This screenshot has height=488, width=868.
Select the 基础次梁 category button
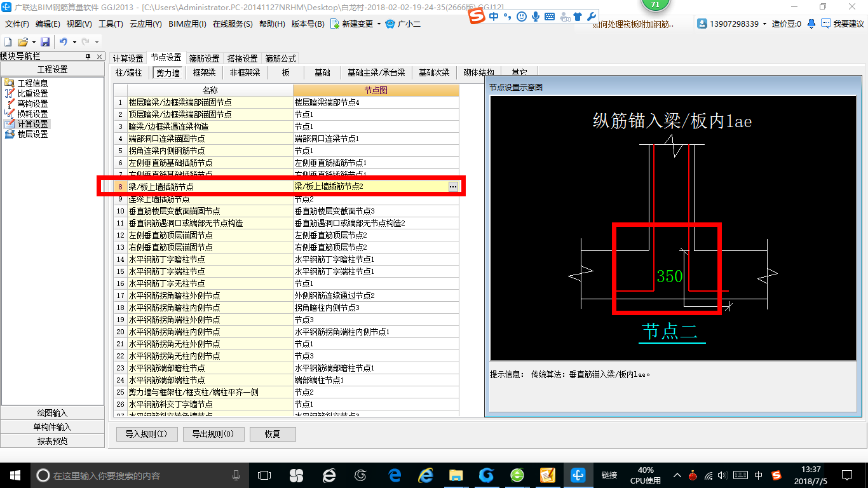click(434, 72)
